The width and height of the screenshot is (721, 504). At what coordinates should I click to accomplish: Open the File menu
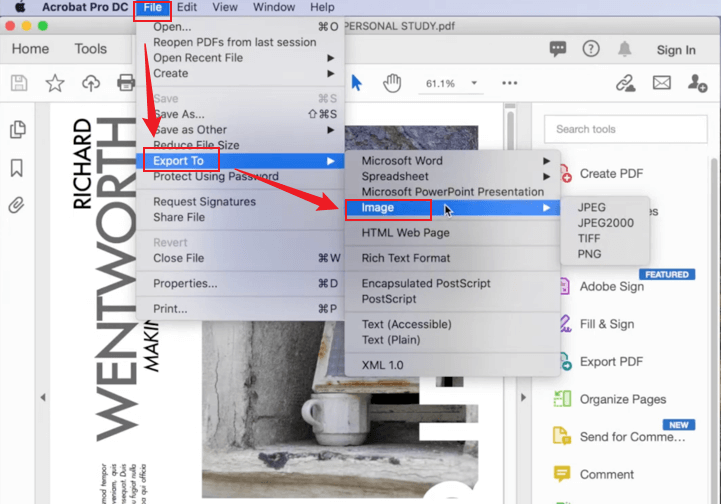tap(153, 7)
